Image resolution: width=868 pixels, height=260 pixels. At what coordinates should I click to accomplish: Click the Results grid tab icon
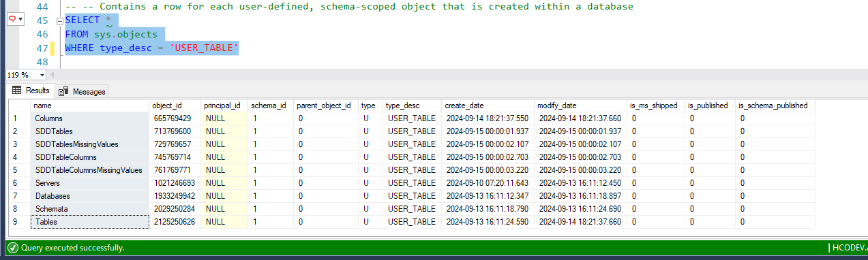pyautogui.click(x=16, y=91)
